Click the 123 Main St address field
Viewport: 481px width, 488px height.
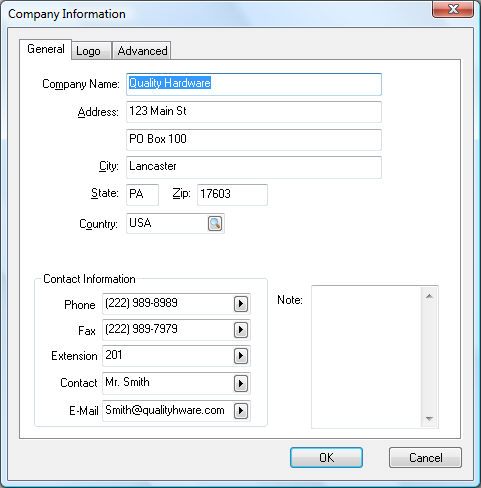[254, 112]
